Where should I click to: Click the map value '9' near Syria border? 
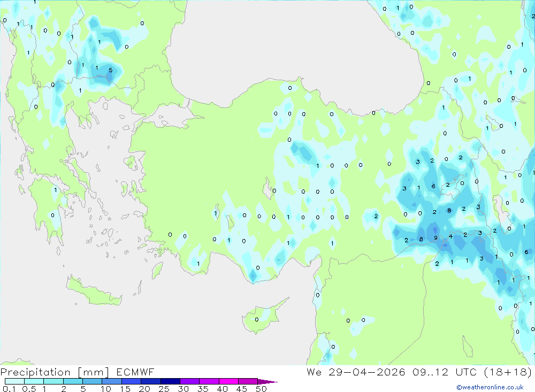pos(435,238)
